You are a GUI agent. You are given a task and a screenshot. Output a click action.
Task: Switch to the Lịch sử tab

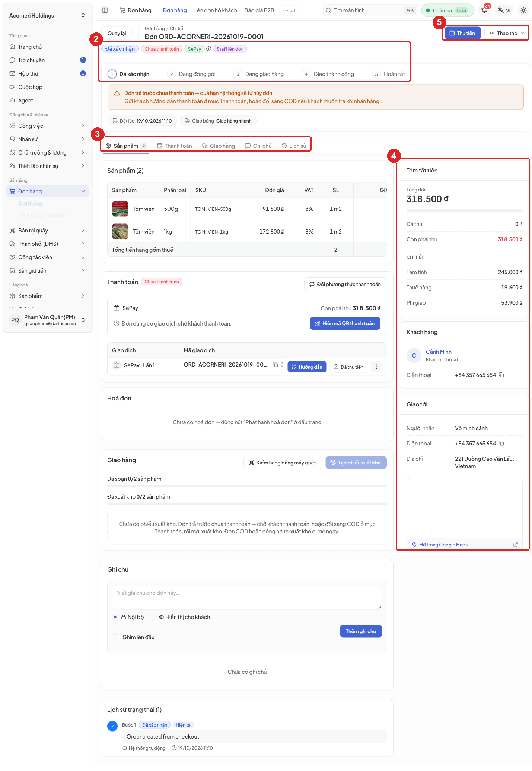tap(294, 146)
